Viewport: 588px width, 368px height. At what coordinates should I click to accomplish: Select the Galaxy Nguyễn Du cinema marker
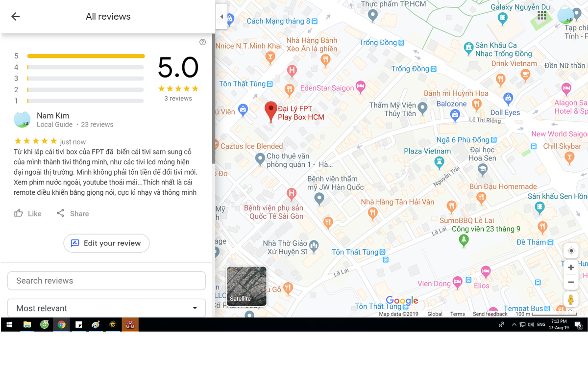502,19
